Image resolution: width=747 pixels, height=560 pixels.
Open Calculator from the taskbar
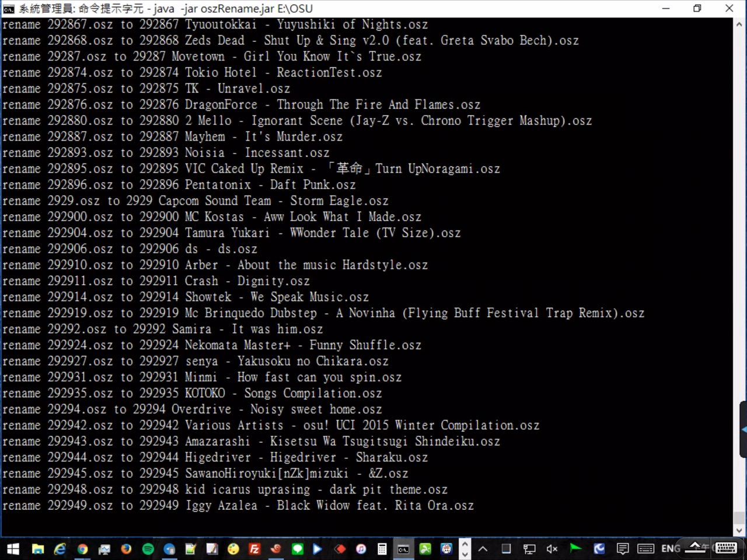pos(382,549)
